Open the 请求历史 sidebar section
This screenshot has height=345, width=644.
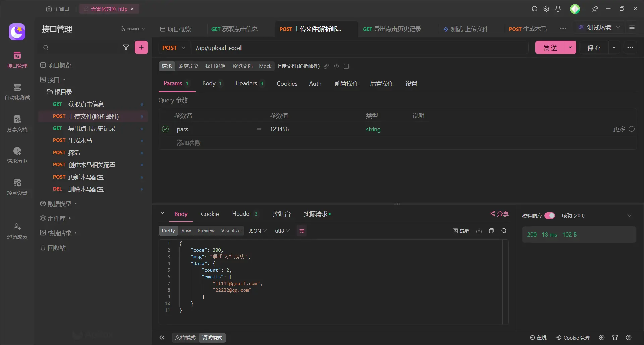tap(17, 156)
